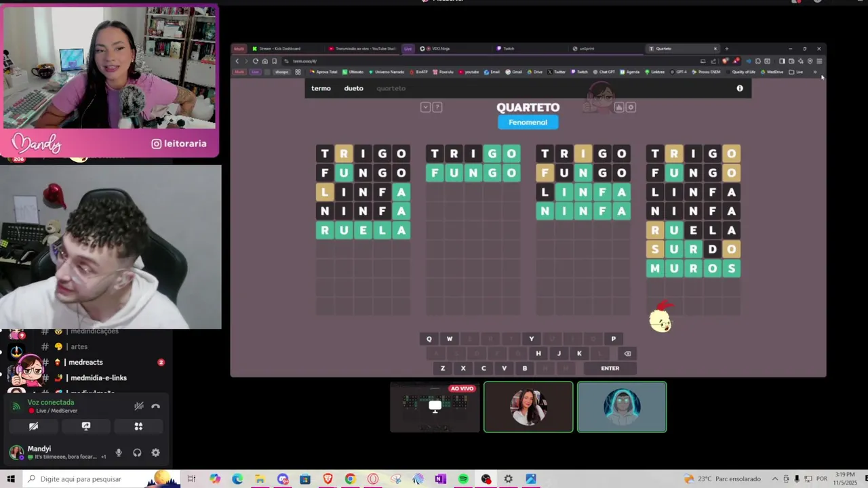This screenshot has height=488, width=868.
Task: Open the Linktree bookmark
Action: 655,72
